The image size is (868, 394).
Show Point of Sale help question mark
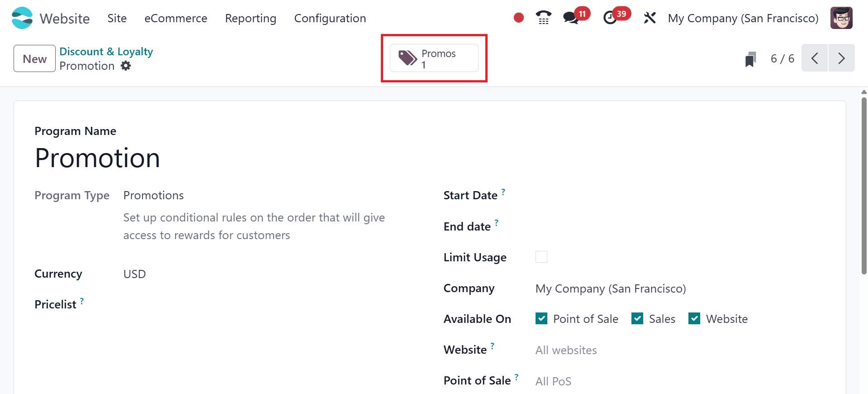(x=517, y=377)
